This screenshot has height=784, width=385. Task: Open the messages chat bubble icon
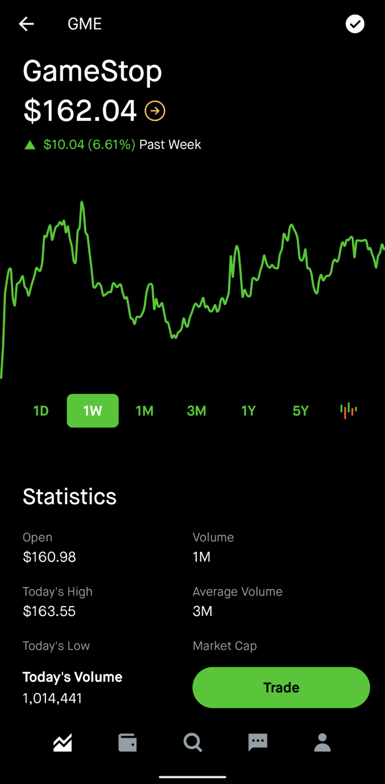tap(258, 742)
